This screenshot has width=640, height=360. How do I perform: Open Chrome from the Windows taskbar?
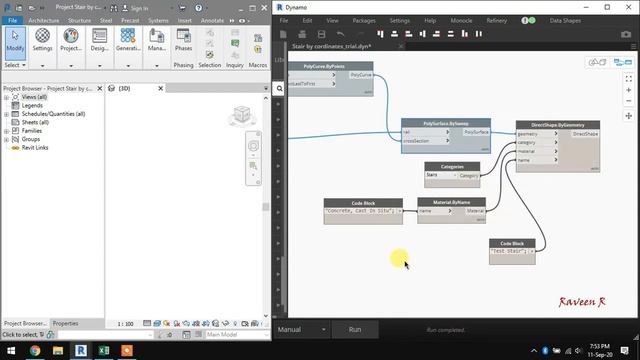(35, 350)
